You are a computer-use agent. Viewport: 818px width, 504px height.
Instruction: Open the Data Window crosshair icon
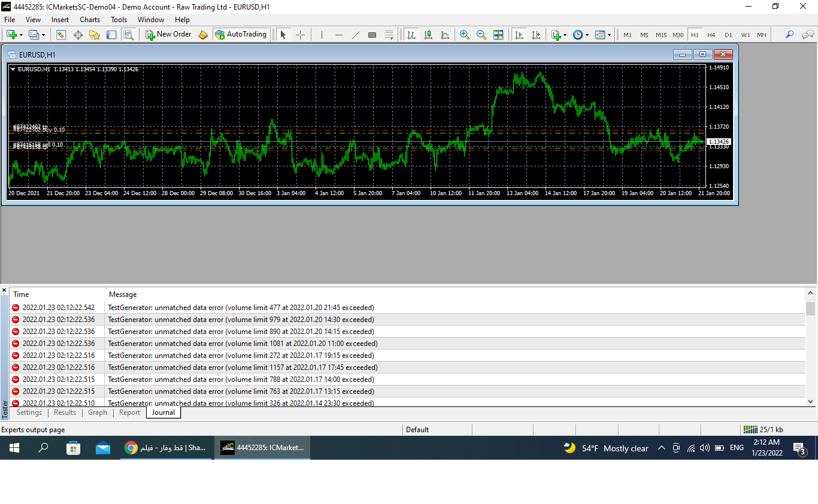78,35
